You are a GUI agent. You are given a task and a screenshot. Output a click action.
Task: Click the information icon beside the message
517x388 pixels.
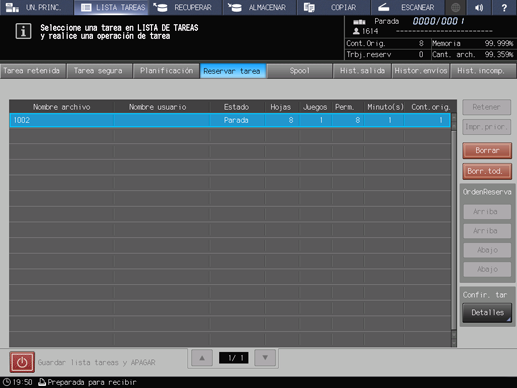tap(23, 31)
